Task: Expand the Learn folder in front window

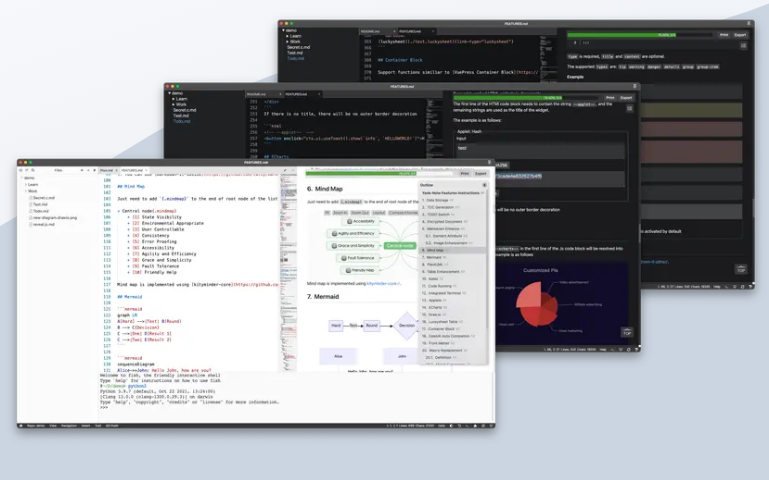Action: (26, 184)
